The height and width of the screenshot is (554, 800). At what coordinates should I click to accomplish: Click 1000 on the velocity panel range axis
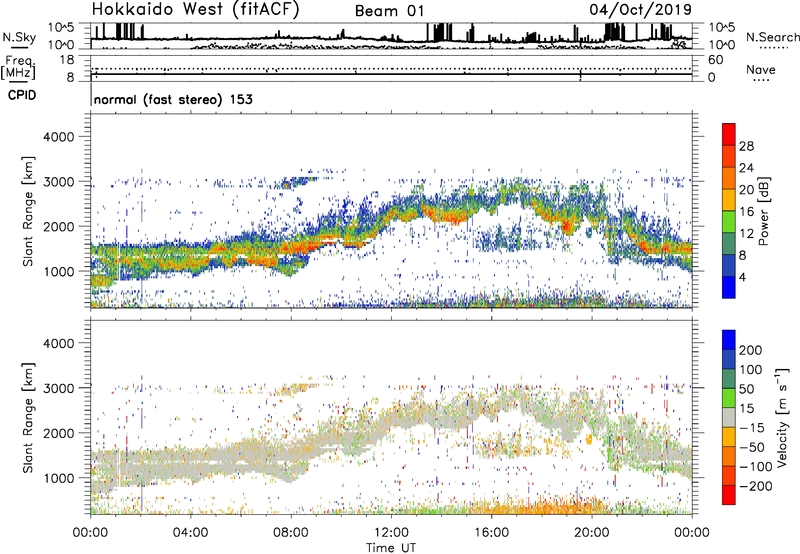(59, 478)
